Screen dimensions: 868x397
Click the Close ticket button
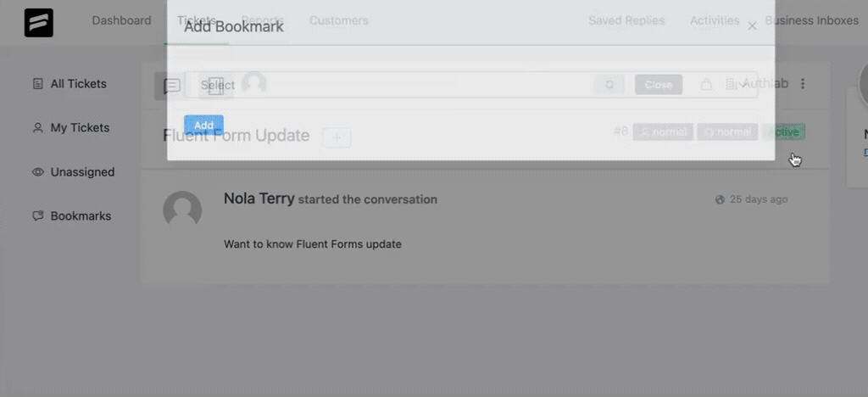(659, 85)
